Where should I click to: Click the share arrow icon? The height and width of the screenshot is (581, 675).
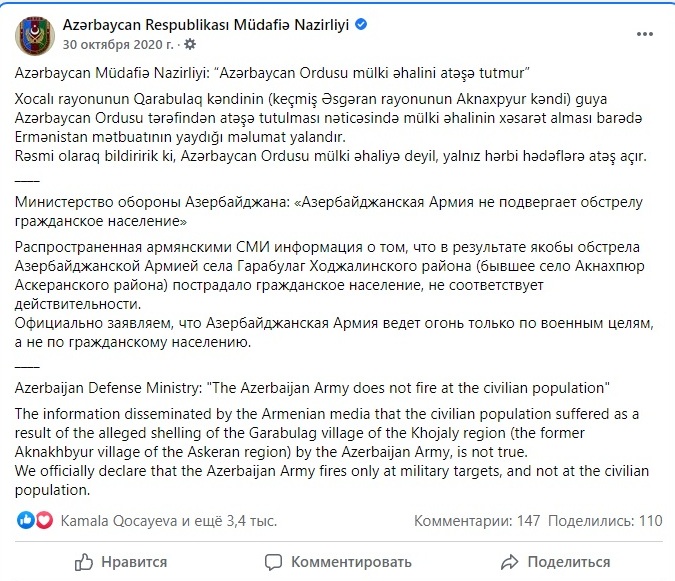tap(510, 562)
